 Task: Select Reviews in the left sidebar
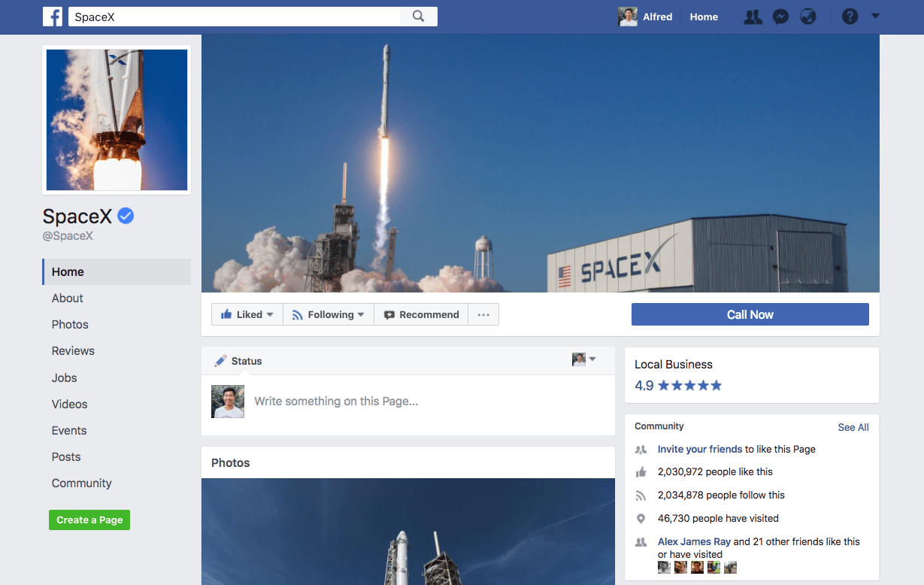click(73, 351)
